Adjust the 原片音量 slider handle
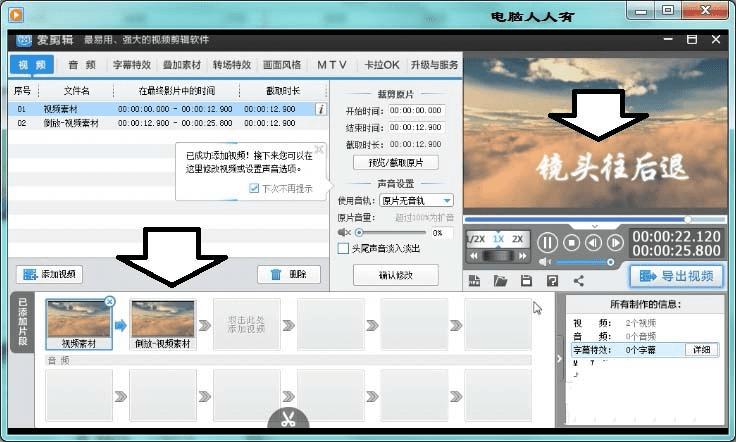736x442 pixels. click(359, 232)
